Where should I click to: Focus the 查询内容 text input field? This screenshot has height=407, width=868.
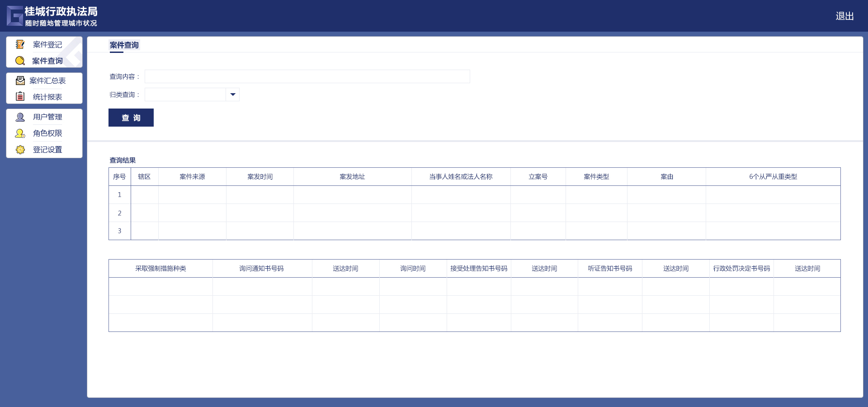tap(307, 76)
